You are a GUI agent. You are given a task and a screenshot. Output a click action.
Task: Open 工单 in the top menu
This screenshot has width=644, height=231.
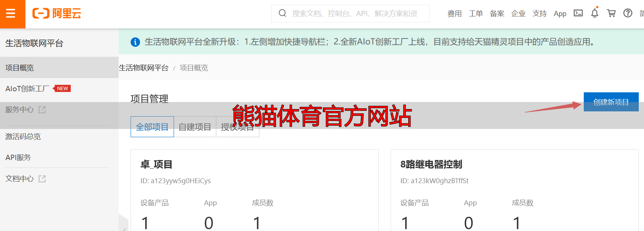[476, 14]
